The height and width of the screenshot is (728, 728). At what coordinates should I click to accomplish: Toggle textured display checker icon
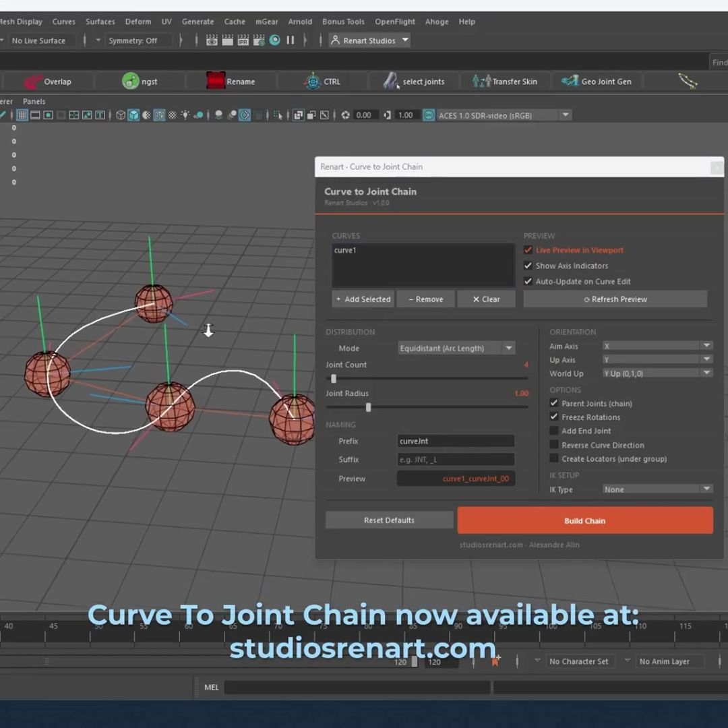pos(173,115)
